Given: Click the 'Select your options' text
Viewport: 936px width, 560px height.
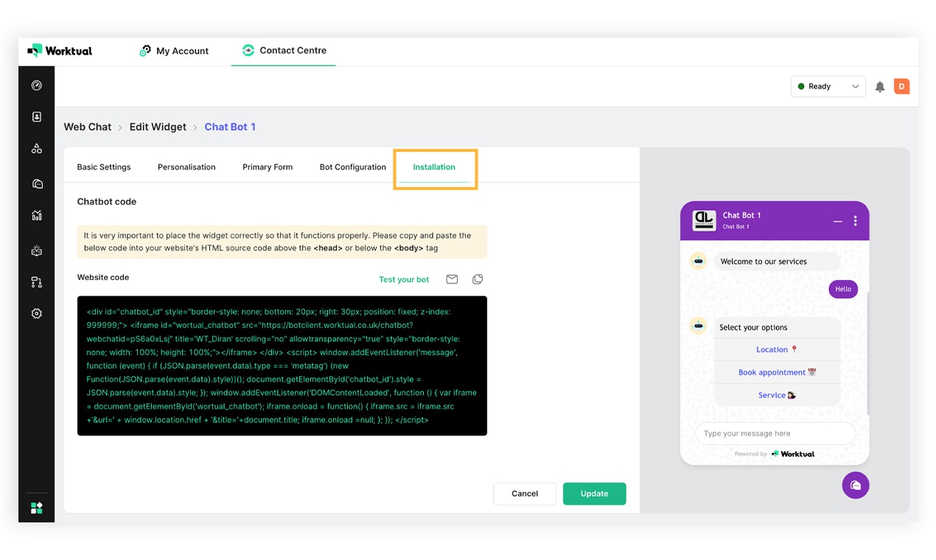Looking at the screenshot, I should pos(753,328).
